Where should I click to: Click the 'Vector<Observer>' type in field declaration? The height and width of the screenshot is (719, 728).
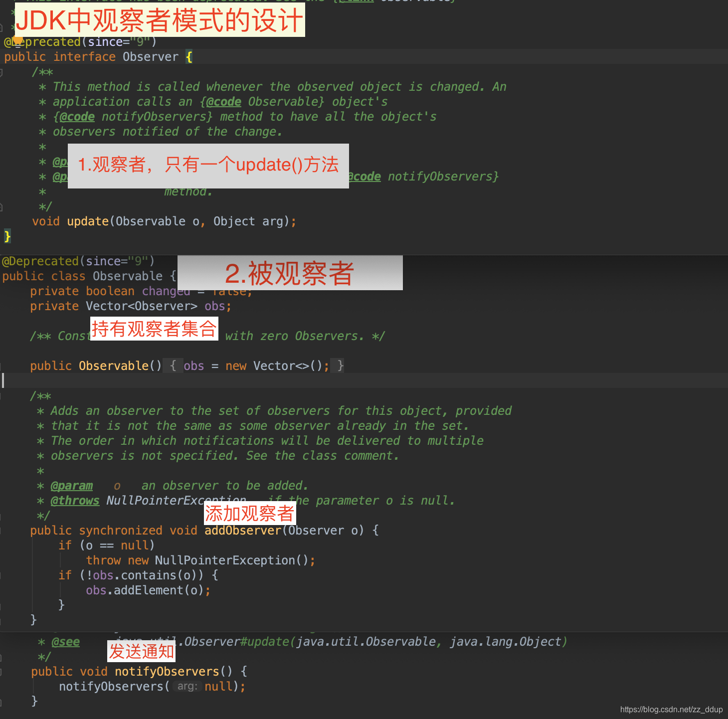pos(142,306)
